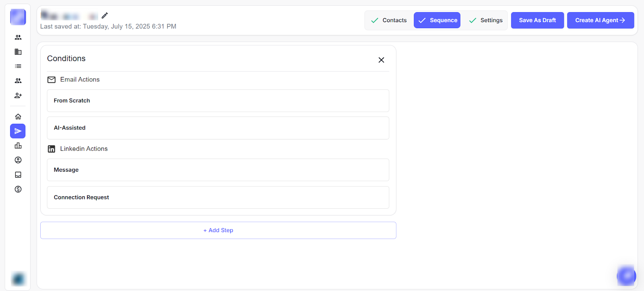Viewport: 644px width, 291px height.
Task: Open the bar chart analytics icon
Action: 18,145
